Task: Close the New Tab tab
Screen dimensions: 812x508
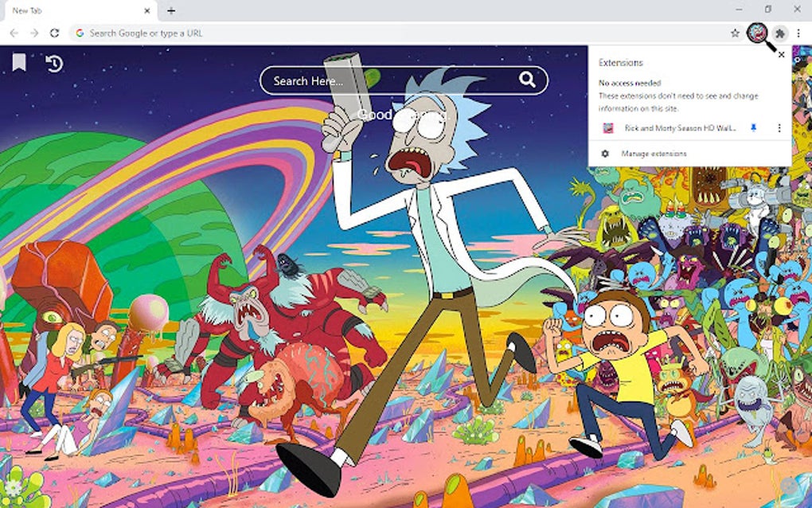Action: click(147, 10)
